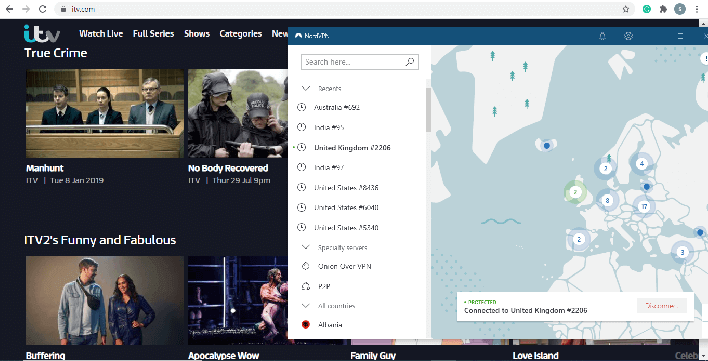This screenshot has height=361, width=708.
Task: Open the Family Guy title link
Action: point(373,356)
